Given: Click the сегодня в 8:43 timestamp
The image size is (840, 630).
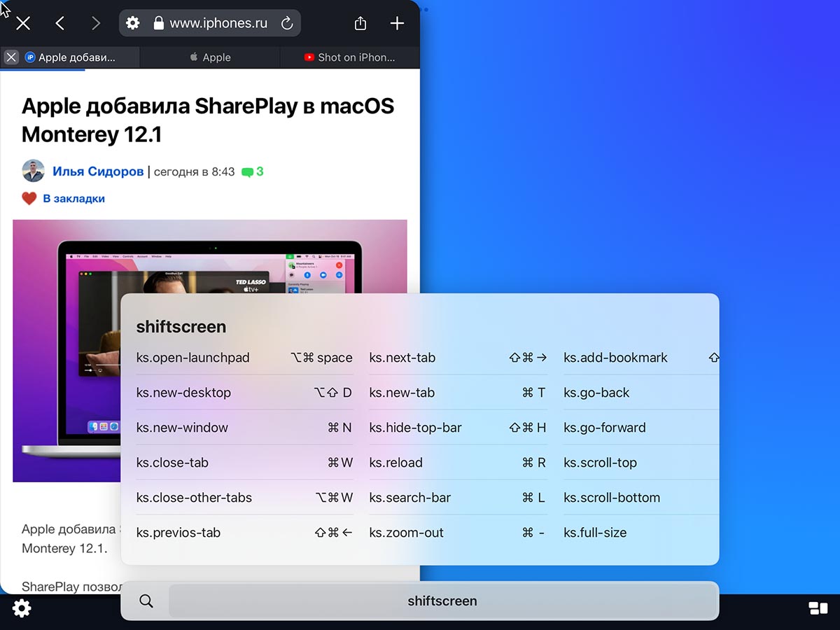Looking at the screenshot, I should pyautogui.click(x=195, y=171).
